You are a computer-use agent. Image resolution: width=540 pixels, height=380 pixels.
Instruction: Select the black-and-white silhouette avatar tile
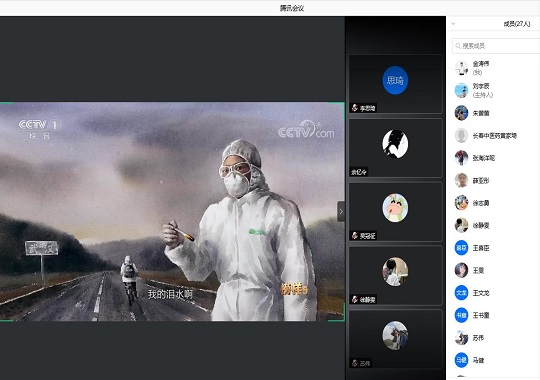pos(395,148)
